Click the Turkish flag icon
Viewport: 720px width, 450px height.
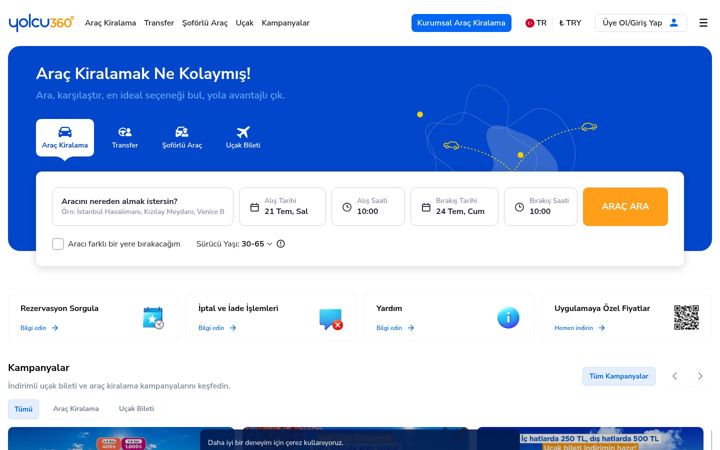point(529,23)
